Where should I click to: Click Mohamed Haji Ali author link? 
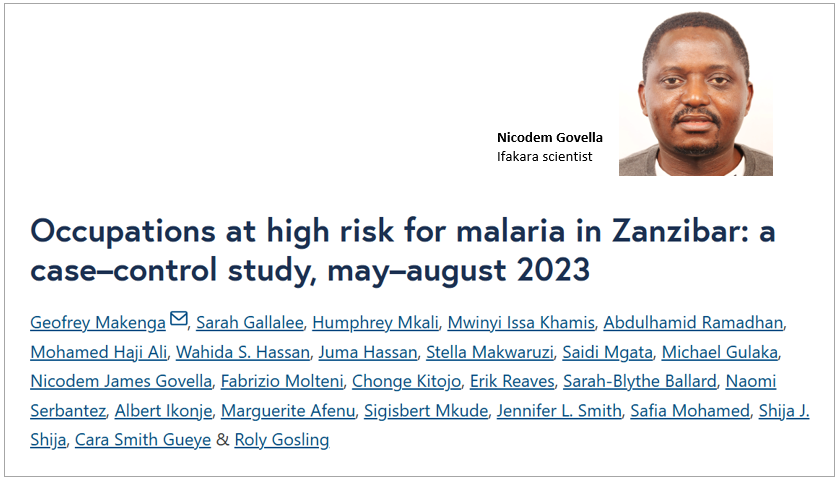[98, 352]
